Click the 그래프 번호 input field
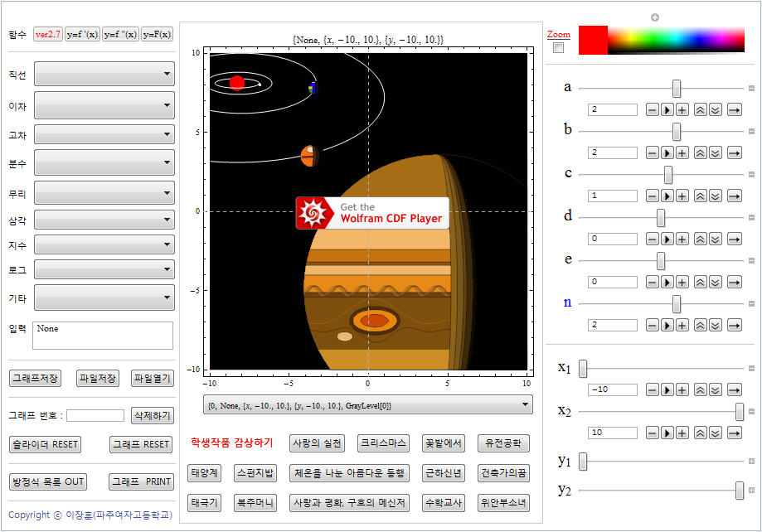This screenshot has height=532, width=762. [95, 415]
